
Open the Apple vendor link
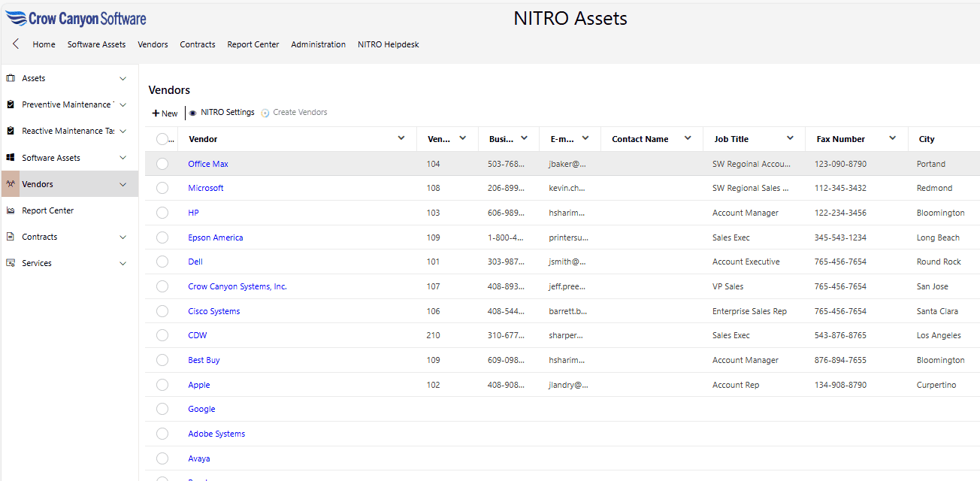pyautogui.click(x=199, y=385)
